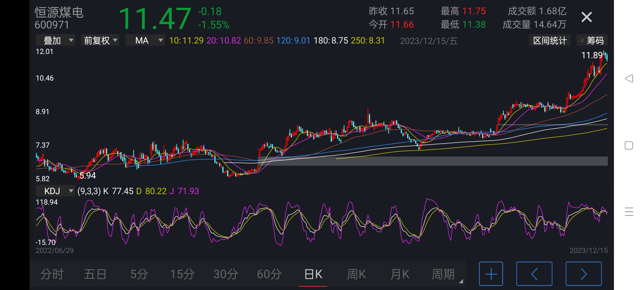Tap the Android recent apps menu icon
This screenshot has width=644, height=290.
[629, 212]
